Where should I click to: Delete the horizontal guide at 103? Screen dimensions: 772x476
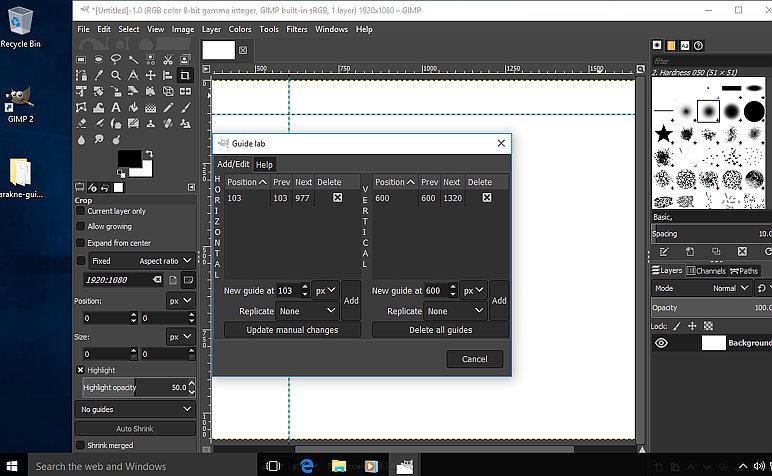pos(337,197)
